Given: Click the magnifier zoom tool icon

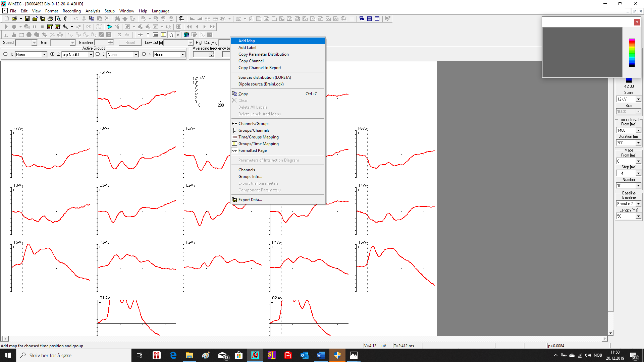Looking at the screenshot, I should click(x=66, y=27).
